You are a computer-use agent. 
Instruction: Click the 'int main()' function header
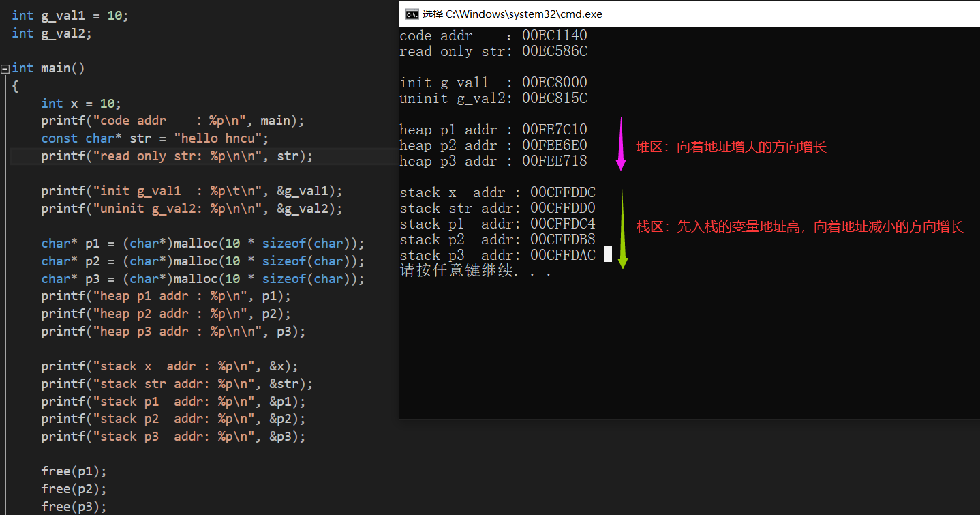[x=48, y=68]
